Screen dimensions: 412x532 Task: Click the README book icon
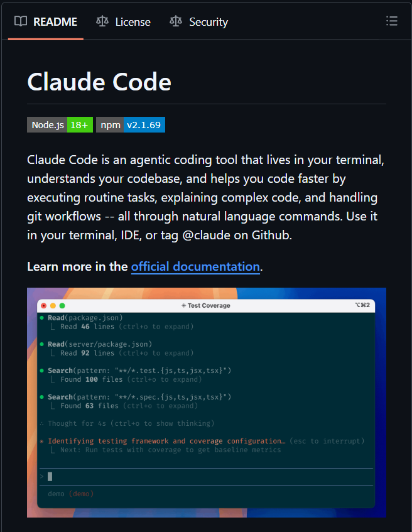21,21
